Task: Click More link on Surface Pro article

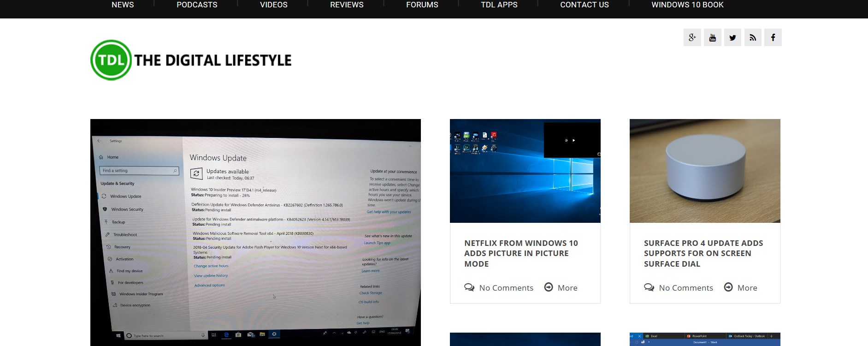Action: [x=747, y=288]
